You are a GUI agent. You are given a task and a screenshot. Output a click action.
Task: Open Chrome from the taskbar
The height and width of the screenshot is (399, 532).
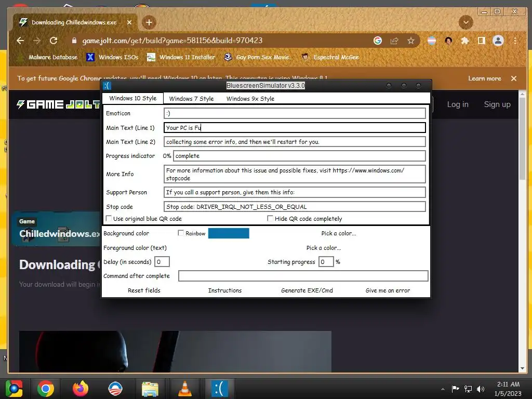coord(46,389)
